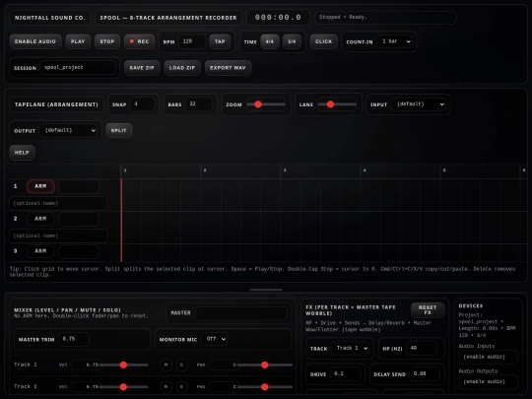Click the panel resize handle above the mixer
The width and height of the screenshot is (532, 399).
tap(266, 290)
